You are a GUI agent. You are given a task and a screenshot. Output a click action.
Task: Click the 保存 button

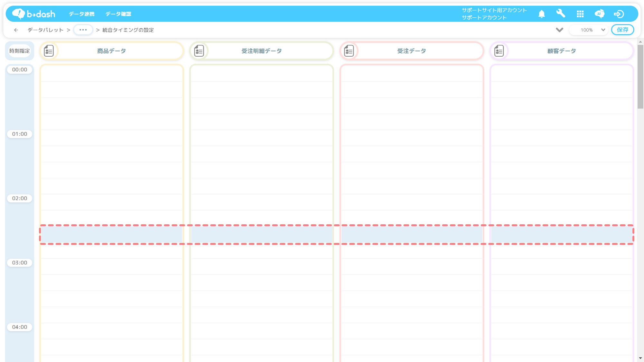[x=622, y=30]
